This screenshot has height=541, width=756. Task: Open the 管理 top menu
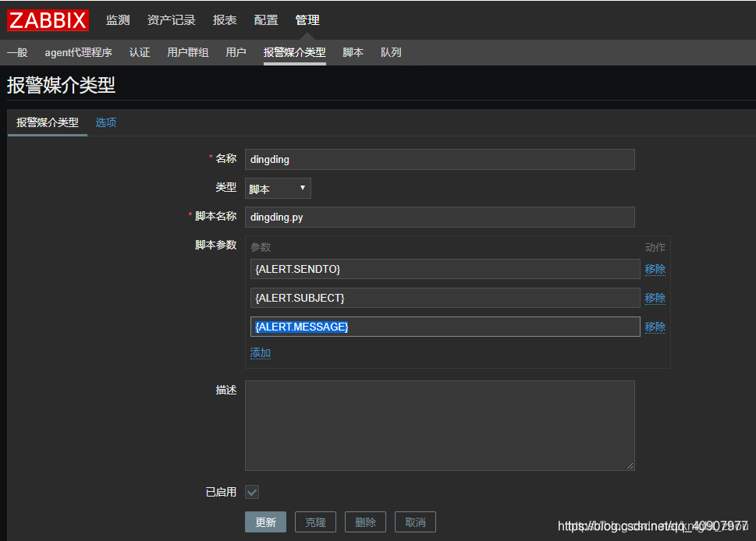point(307,20)
